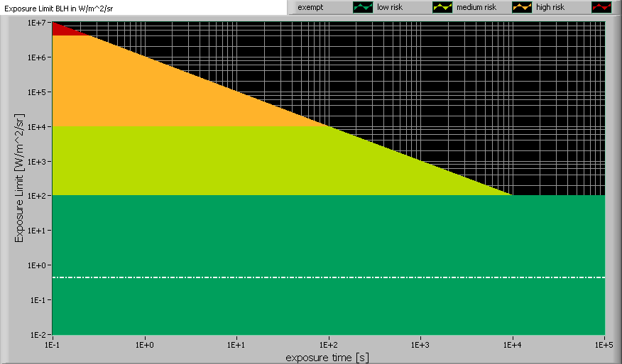Click the yellow-green low risk plot icon

point(442,7)
